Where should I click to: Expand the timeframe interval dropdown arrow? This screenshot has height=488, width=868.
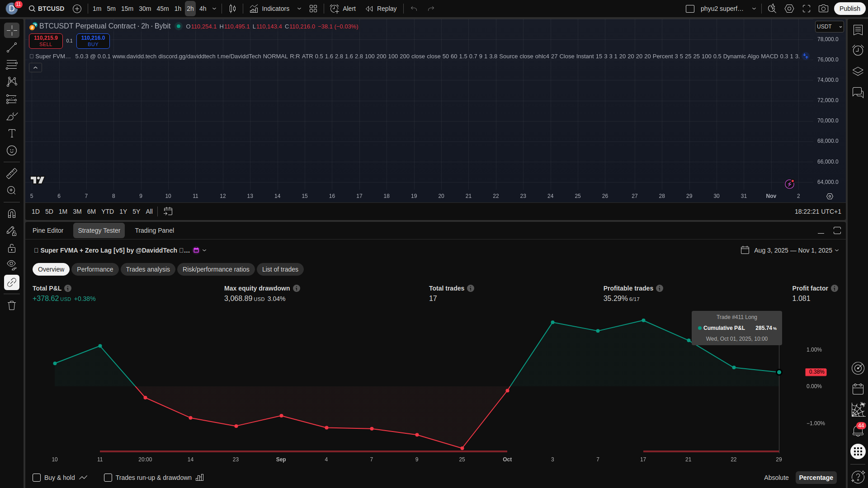[214, 9]
